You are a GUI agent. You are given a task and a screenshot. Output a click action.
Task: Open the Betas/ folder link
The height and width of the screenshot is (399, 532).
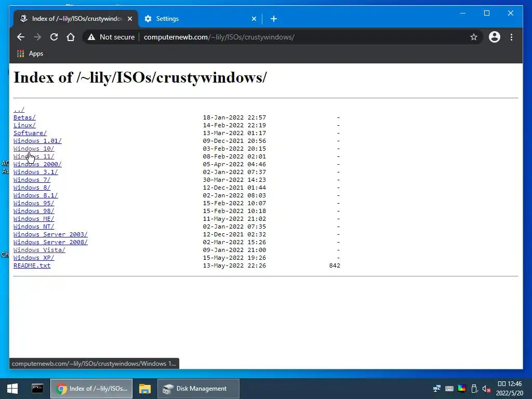24,117
